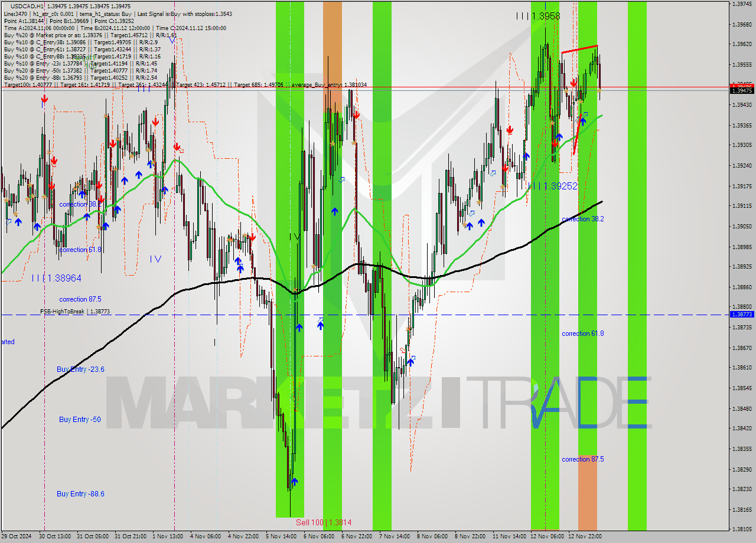Click the 'Buy Entry -23.6' label
The image size is (756, 543).
point(80,369)
